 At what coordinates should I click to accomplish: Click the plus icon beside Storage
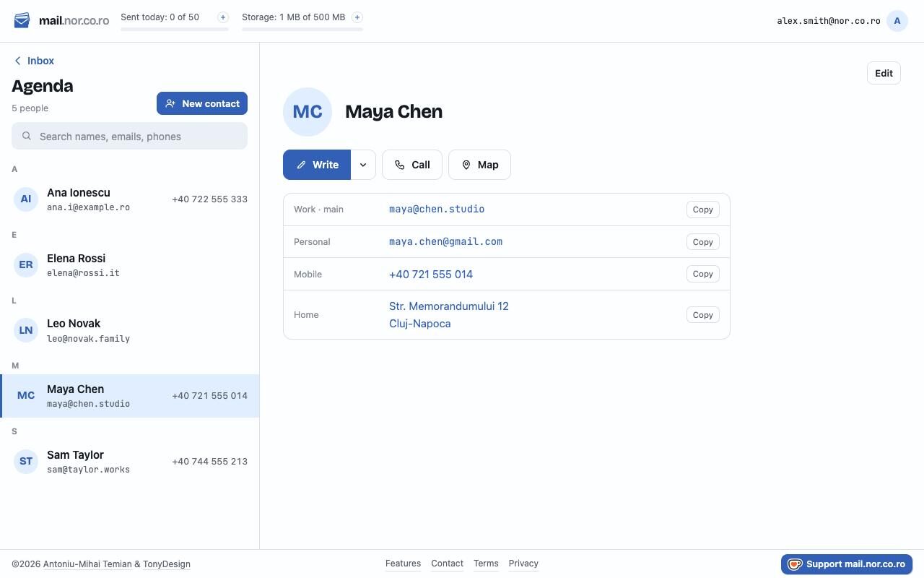click(x=357, y=17)
